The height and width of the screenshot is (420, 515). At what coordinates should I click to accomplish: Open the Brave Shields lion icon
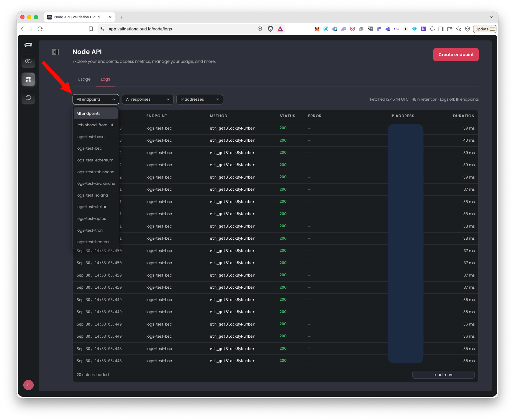[x=270, y=29]
